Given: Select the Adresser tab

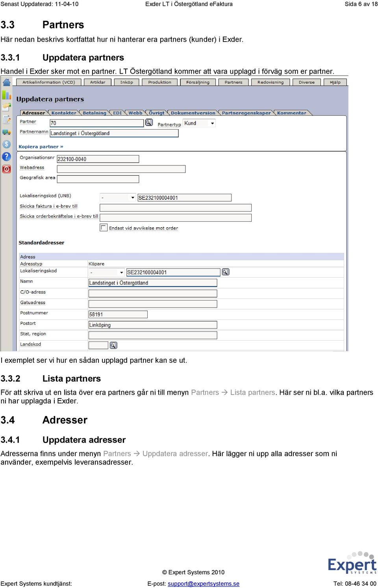Looking at the screenshot, I should pos(33,113).
